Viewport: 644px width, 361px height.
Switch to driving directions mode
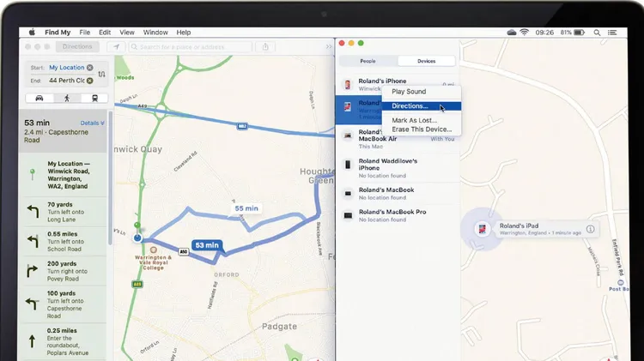(39, 98)
